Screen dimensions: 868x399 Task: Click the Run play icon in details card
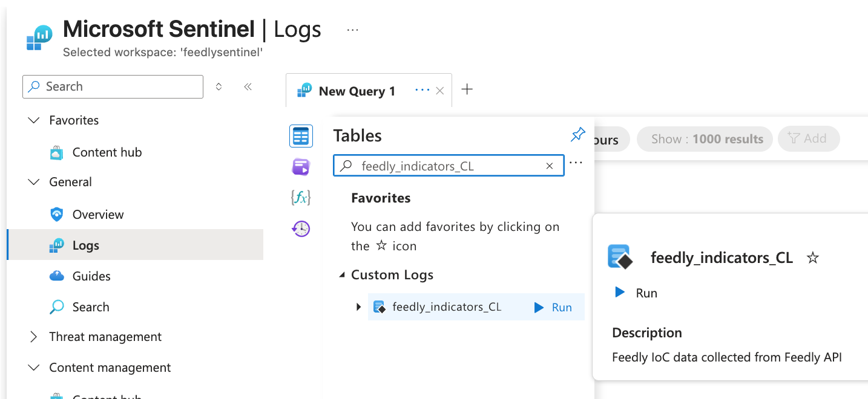(x=620, y=293)
